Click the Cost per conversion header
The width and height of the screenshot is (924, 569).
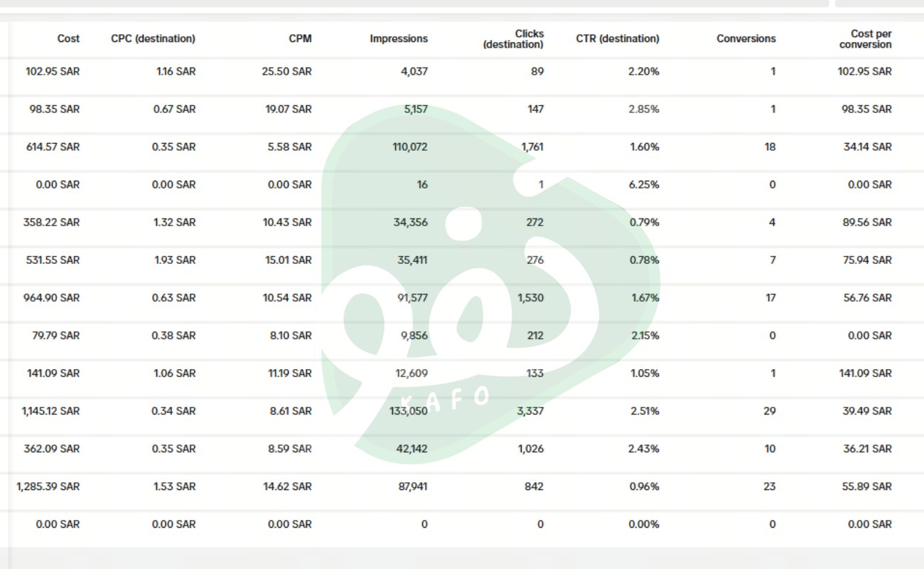[865, 39]
